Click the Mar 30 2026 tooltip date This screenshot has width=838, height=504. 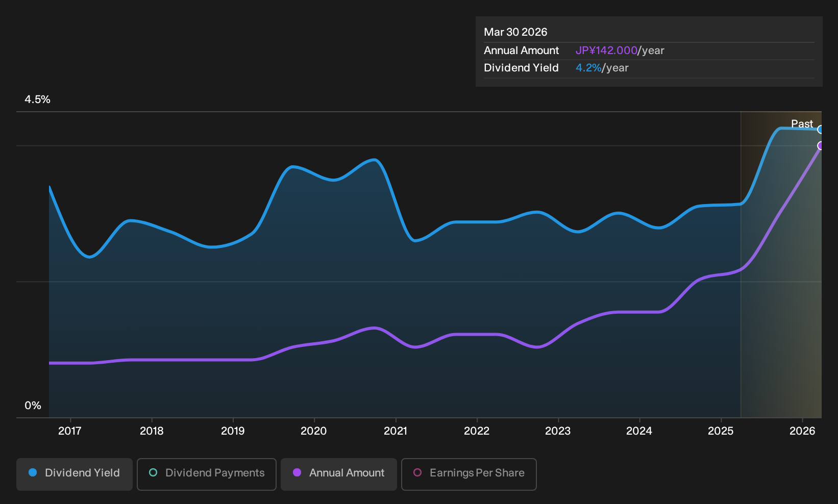pos(515,32)
